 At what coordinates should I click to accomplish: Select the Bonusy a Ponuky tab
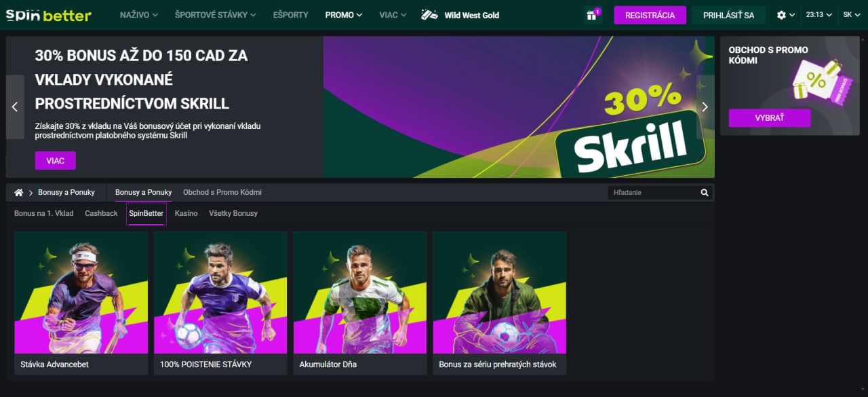tap(144, 193)
